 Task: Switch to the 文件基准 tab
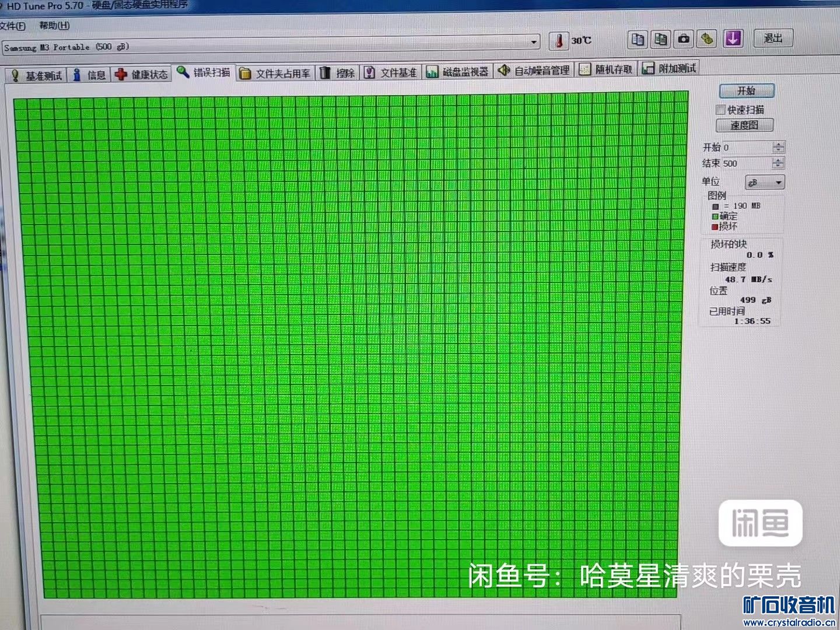(x=391, y=72)
